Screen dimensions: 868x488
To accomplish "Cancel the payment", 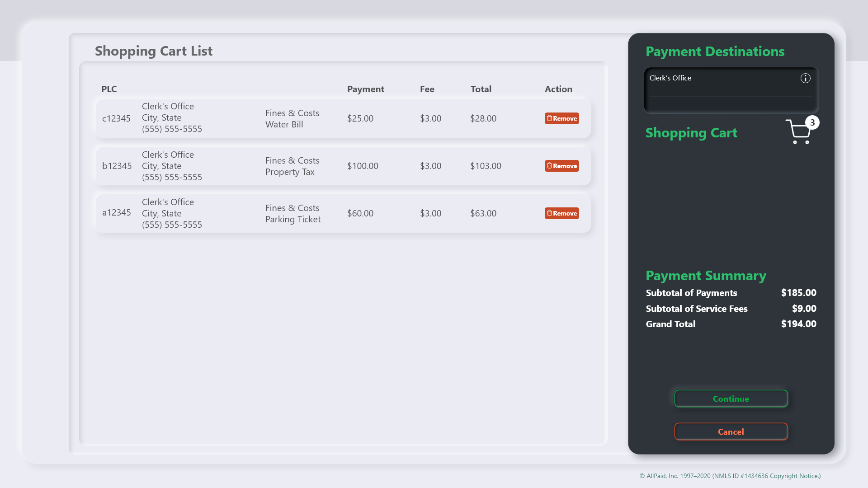I will tap(731, 432).
